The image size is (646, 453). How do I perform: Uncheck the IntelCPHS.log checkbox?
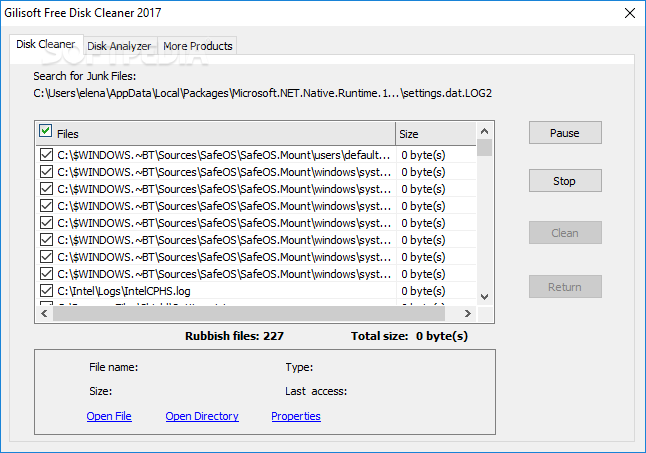[x=46, y=291]
